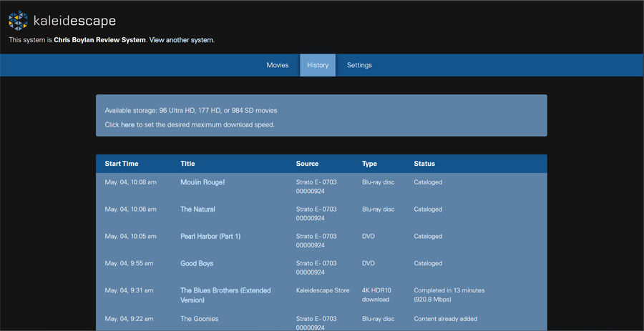Click 'May. 04, 10:05 am' start time
This screenshot has width=644, height=331.
[131, 236]
